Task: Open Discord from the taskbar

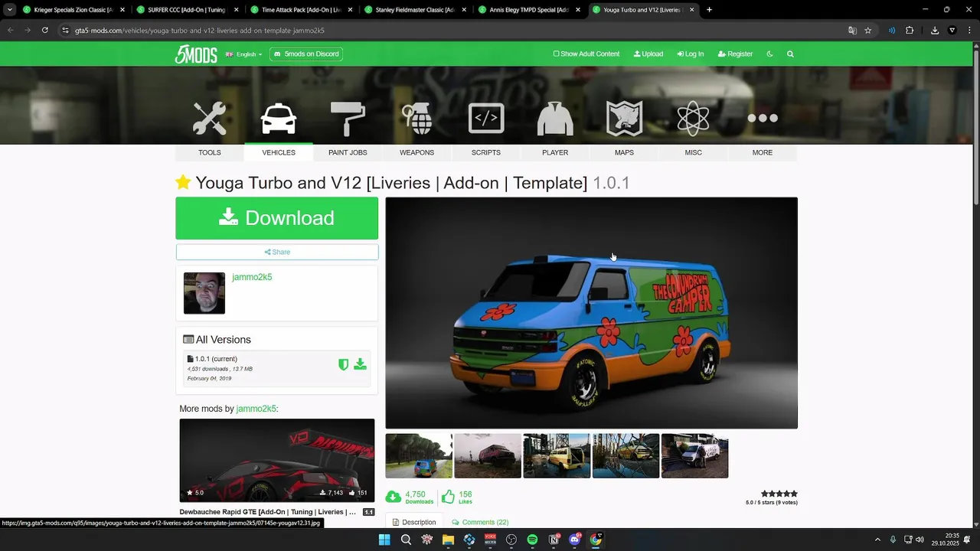Action: 575,540
